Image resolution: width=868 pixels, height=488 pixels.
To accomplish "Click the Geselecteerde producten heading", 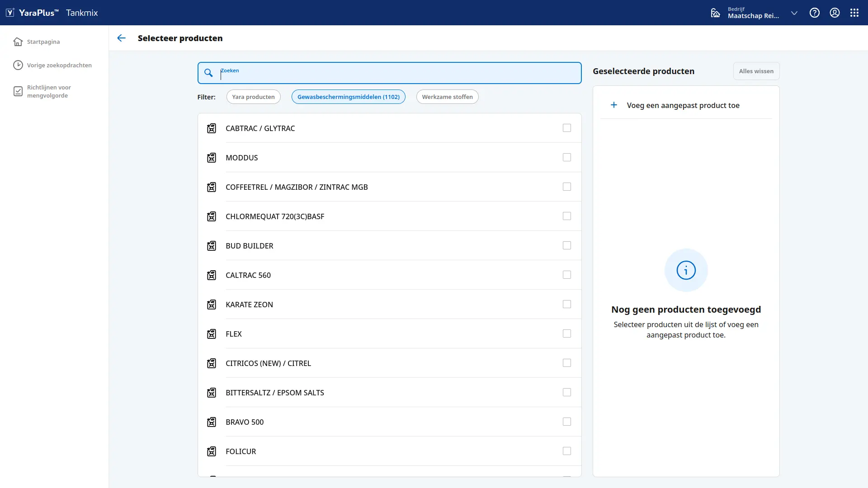I will click(643, 71).
